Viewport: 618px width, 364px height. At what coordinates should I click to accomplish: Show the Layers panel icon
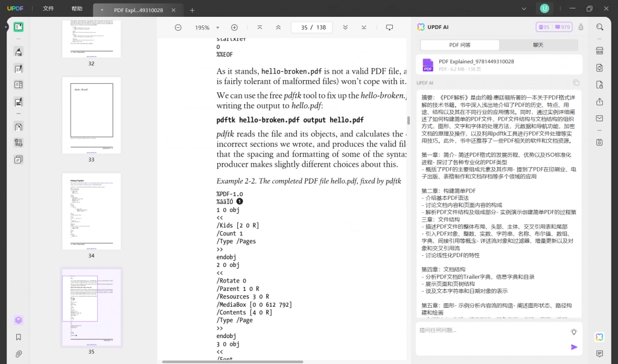(18, 320)
